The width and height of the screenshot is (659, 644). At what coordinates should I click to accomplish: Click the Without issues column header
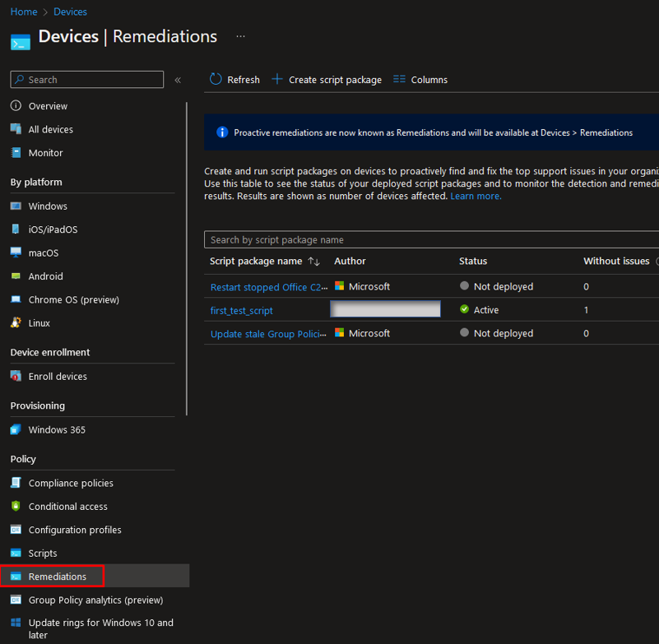click(x=616, y=261)
